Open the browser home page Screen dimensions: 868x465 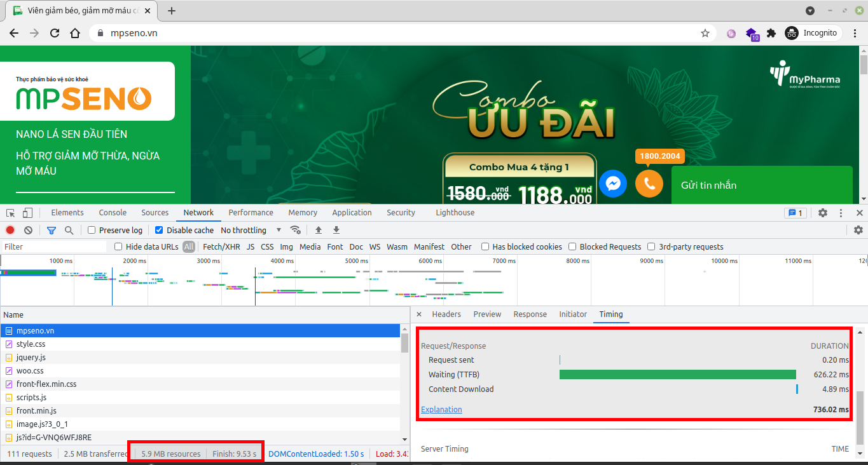[x=75, y=33]
